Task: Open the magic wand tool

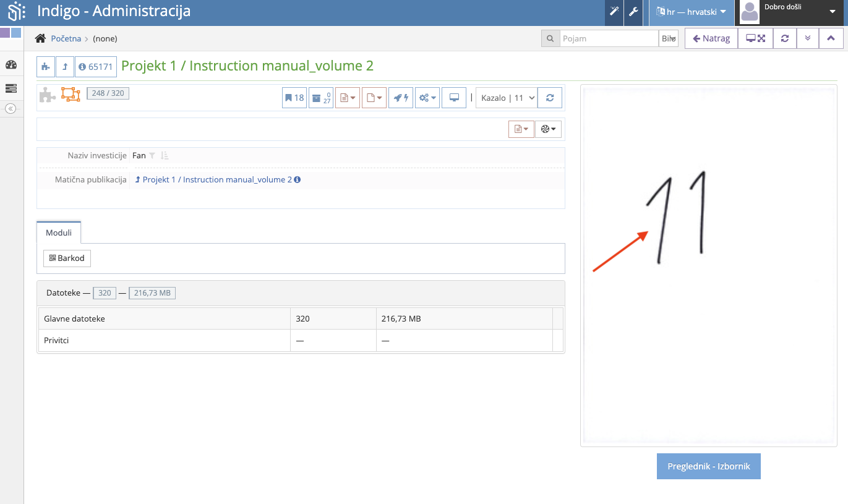Action: 614,12
